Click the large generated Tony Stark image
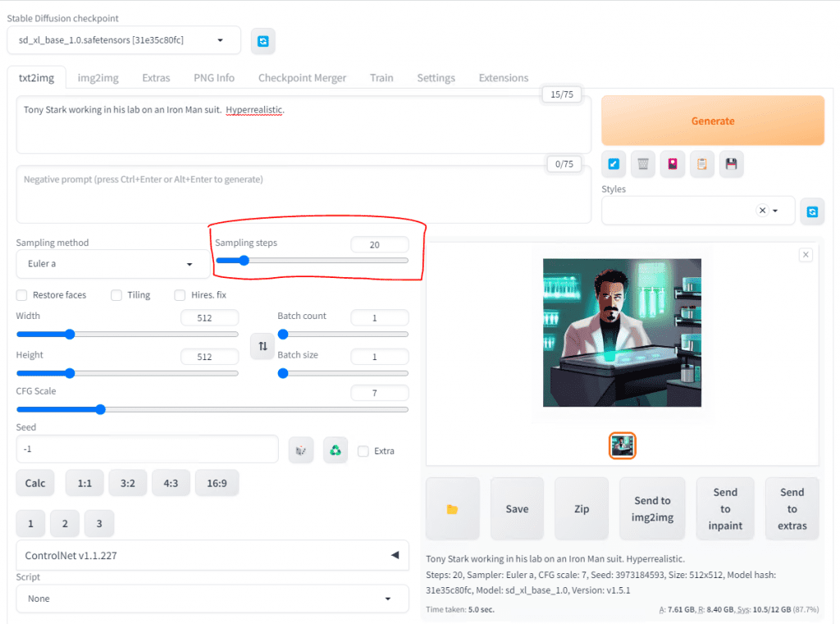Image resolution: width=840 pixels, height=624 pixels. pos(622,333)
